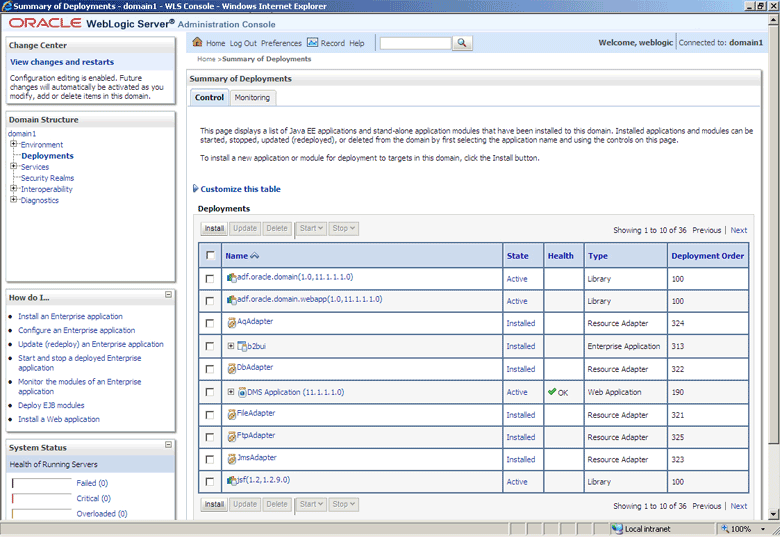Click the bottom Install button
This screenshot has width=780, height=537.
click(x=214, y=504)
